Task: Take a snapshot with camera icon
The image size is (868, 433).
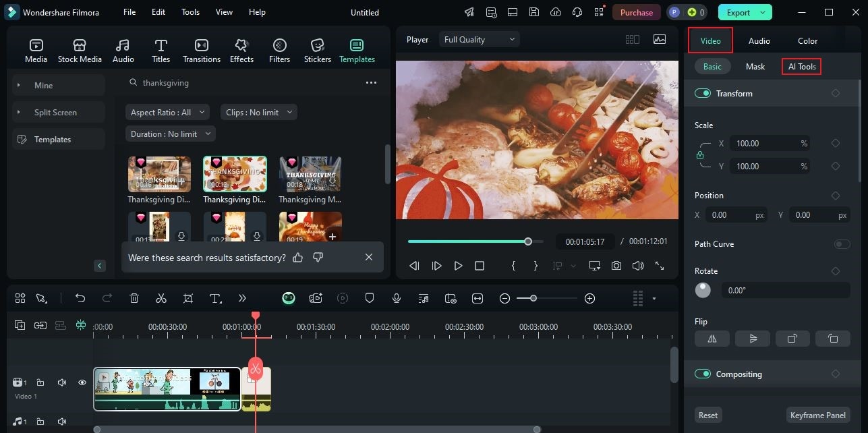Action: click(616, 266)
